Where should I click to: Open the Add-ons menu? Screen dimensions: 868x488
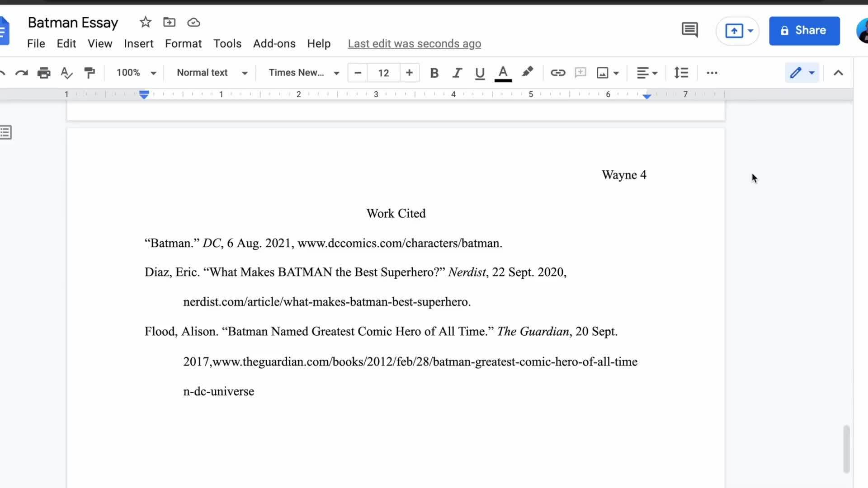coord(274,43)
